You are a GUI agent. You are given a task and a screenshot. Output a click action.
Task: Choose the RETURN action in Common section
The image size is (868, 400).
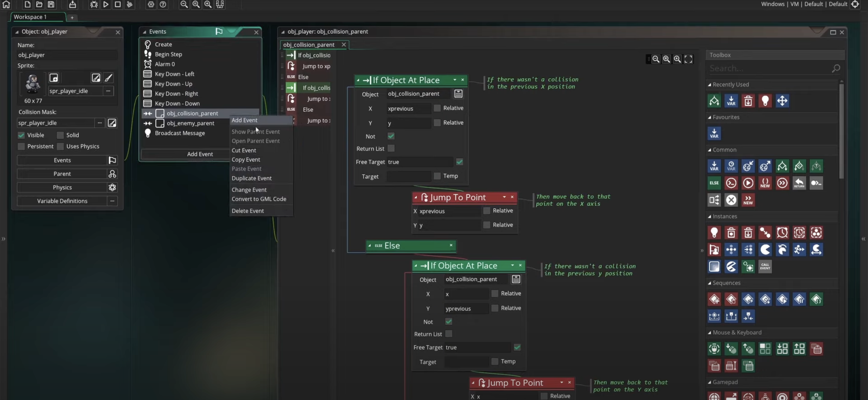(799, 183)
